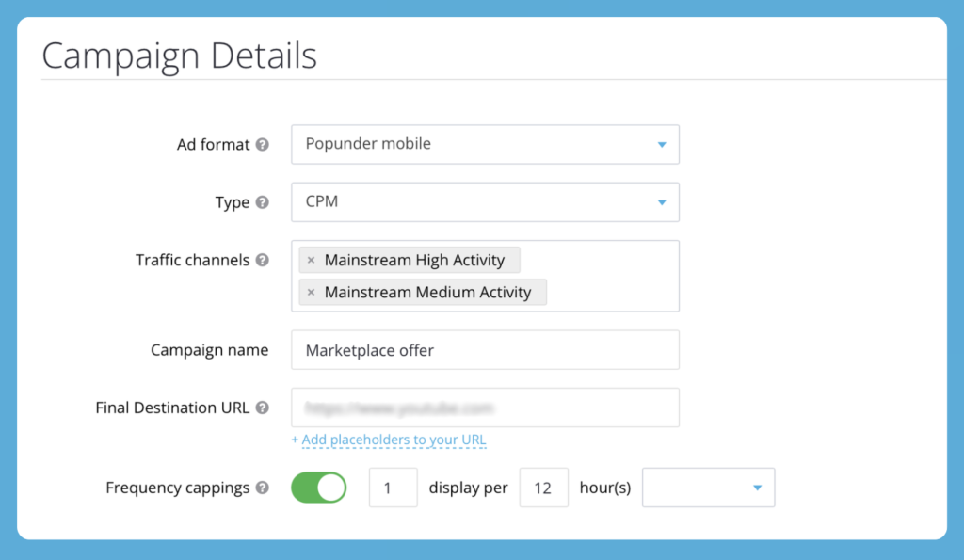
Task: Remove the Mainstream High Activity channel
Action: pyautogui.click(x=311, y=260)
